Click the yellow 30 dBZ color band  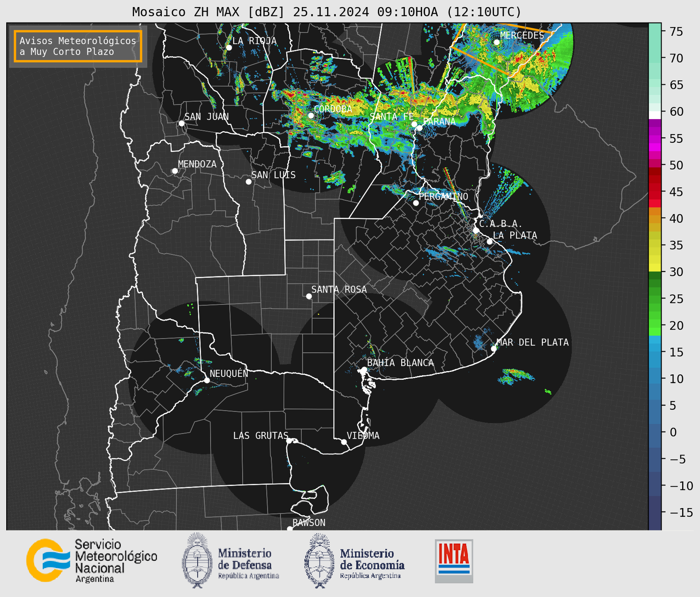[655, 267]
